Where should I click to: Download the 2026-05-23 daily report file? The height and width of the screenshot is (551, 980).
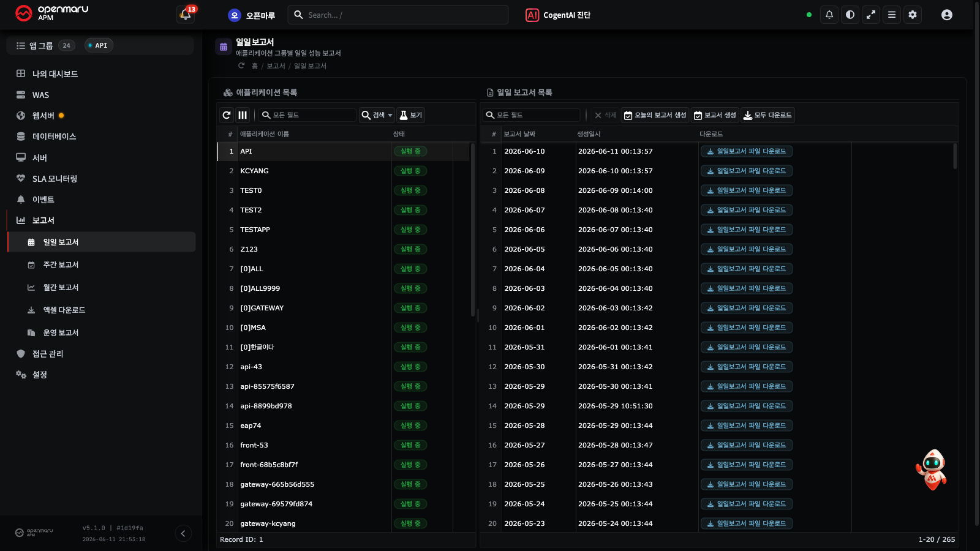click(x=747, y=523)
